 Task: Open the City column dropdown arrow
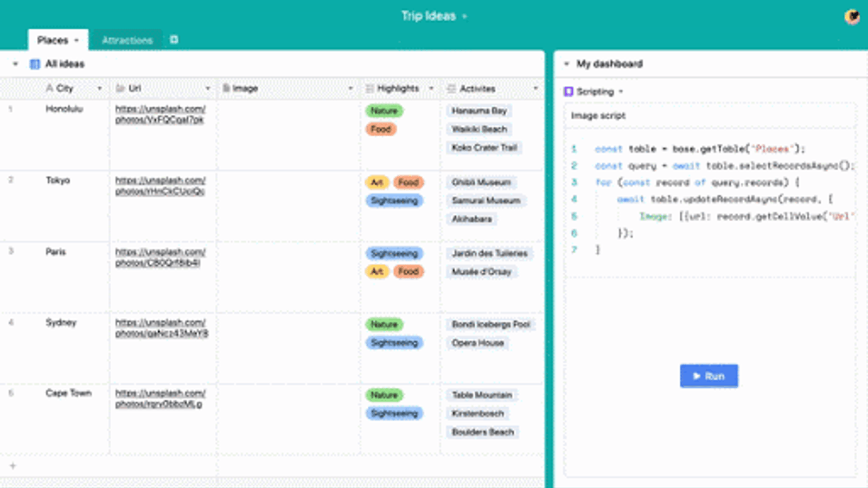tap(99, 88)
